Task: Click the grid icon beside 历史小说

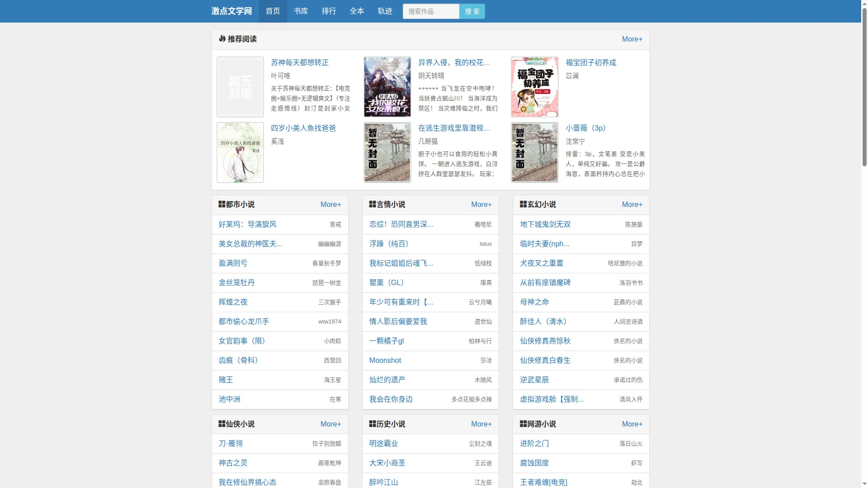Action: coord(373,424)
